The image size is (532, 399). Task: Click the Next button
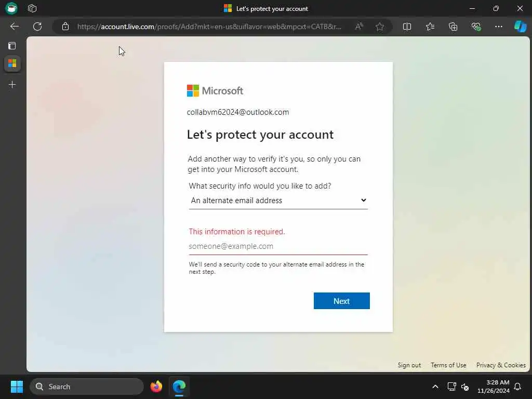(x=342, y=301)
